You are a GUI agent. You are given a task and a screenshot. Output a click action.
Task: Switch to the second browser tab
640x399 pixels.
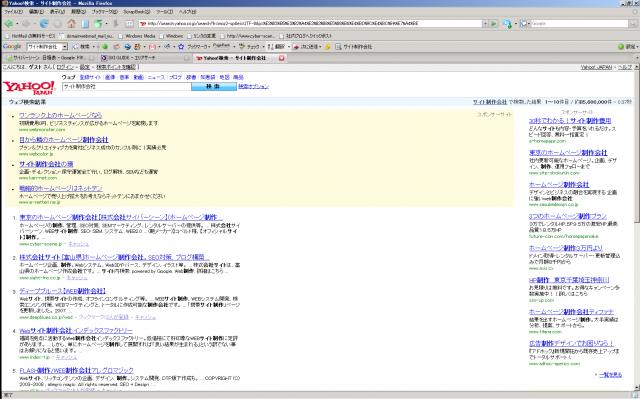[144, 58]
